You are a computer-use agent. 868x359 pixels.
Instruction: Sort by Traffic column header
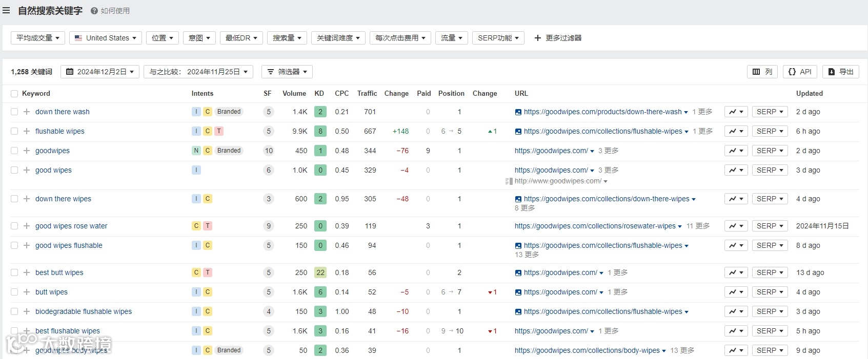pos(367,94)
